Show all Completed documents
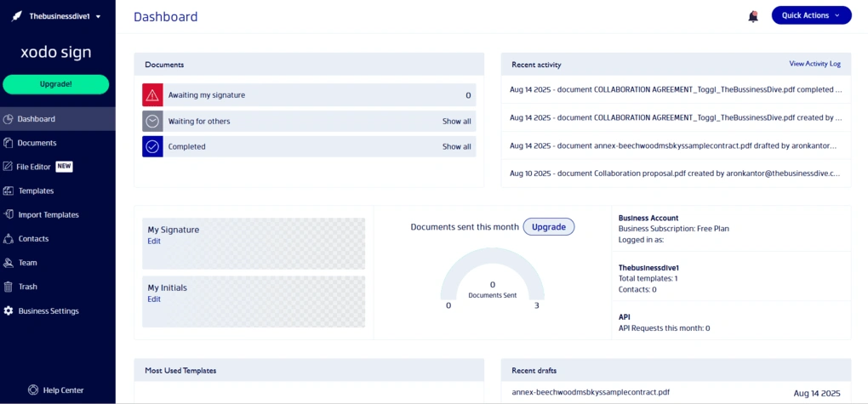Viewport: 868px width, 404px height. tap(456, 146)
